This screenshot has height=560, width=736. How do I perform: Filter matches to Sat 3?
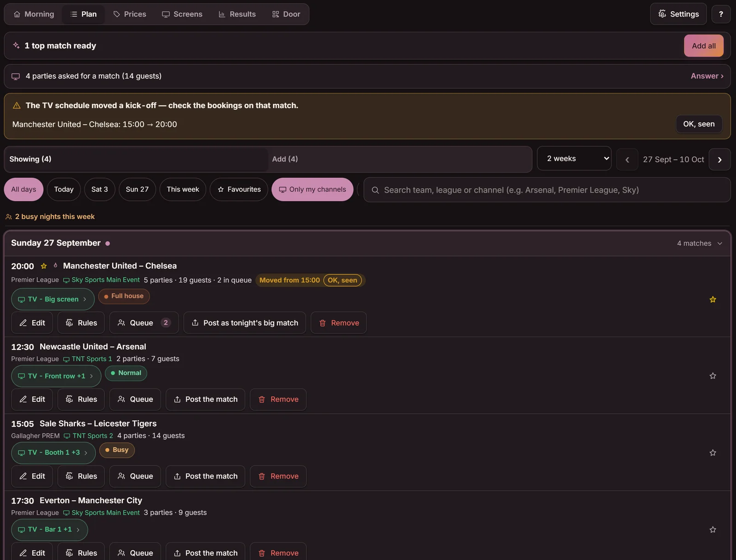(x=99, y=189)
